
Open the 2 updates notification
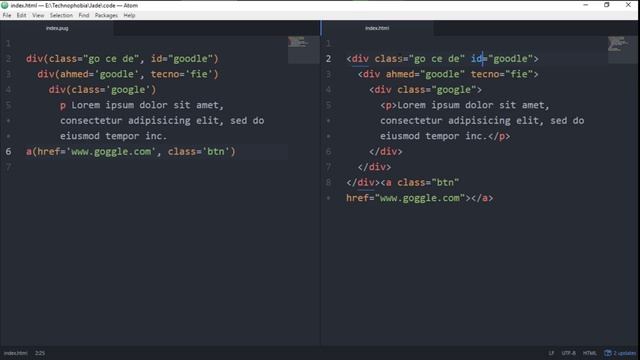coord(620,353)
